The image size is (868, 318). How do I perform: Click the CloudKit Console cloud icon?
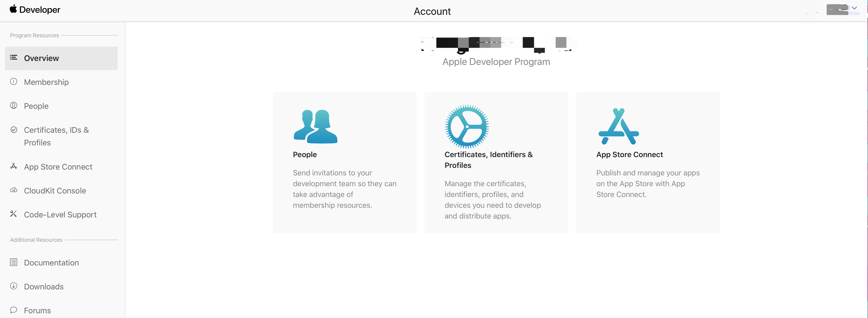point(13,190)
